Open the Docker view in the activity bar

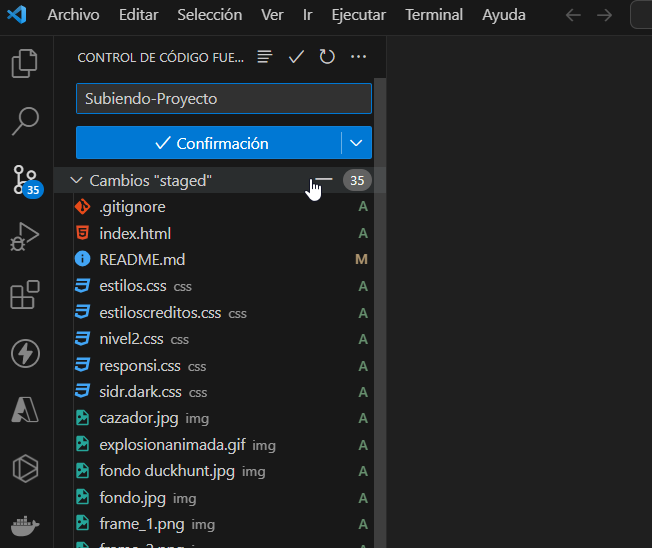click(x=25, y=526)
